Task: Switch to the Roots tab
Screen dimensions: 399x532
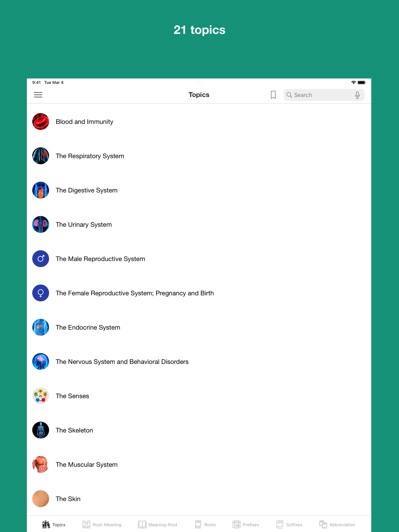Action: pos(205,525)
